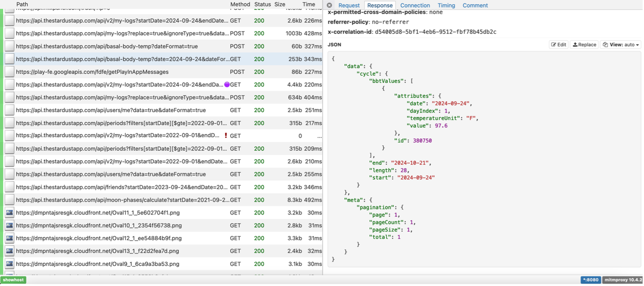Sort flows by the Time column

[309, 4]
